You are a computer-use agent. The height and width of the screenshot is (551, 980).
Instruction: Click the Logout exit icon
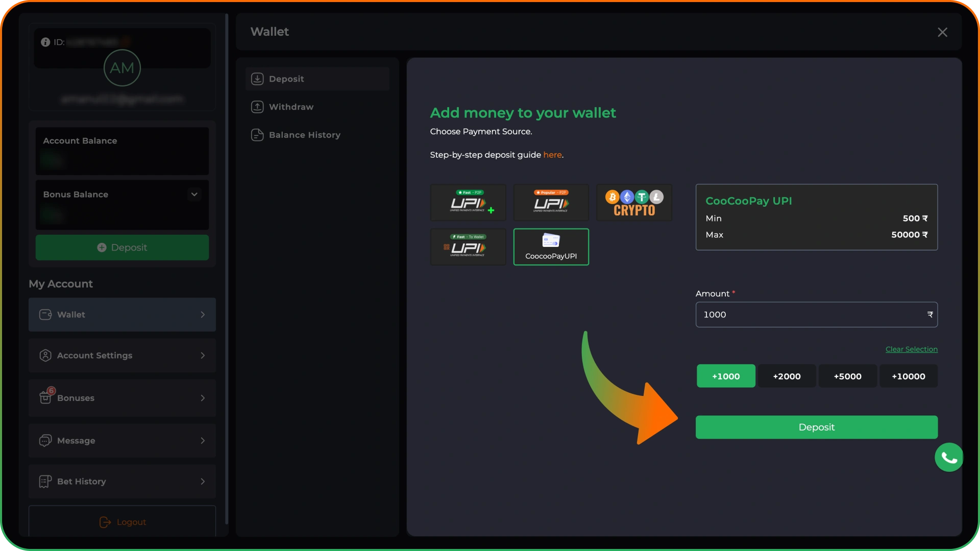(x=105, y=522)
